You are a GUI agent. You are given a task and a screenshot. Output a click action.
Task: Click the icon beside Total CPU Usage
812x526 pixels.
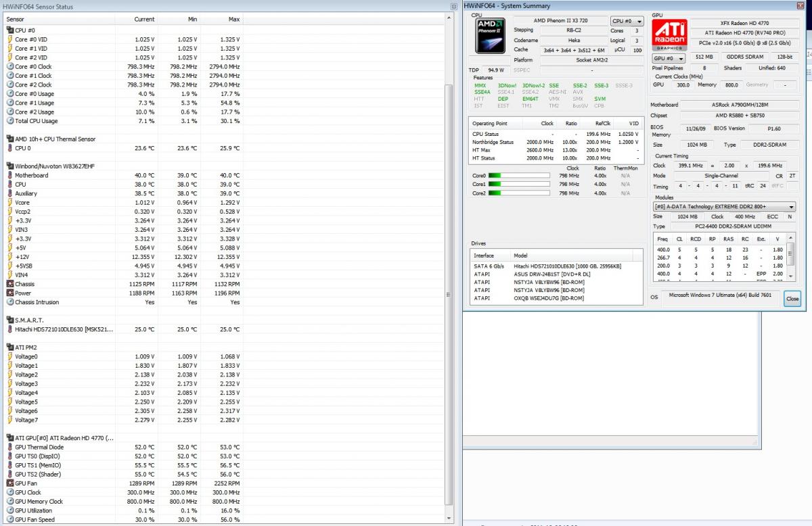(9, 121)
